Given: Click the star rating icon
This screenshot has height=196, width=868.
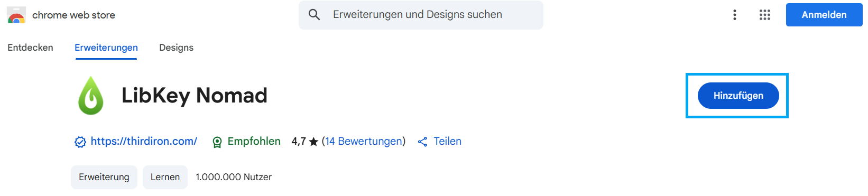Looking at the screenshot, I should pos(313,142).
